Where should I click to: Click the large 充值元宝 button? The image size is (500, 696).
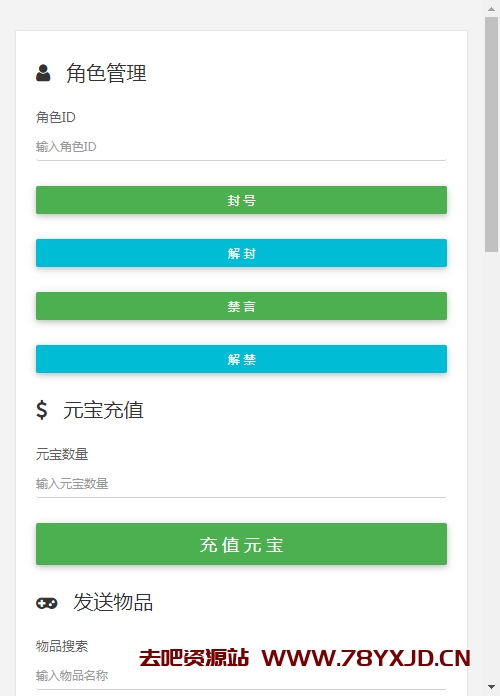[x=241, y=544]
